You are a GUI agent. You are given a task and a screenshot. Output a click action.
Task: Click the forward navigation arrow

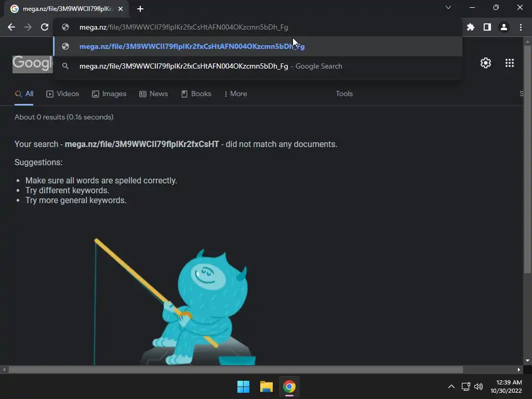point(28,27)
